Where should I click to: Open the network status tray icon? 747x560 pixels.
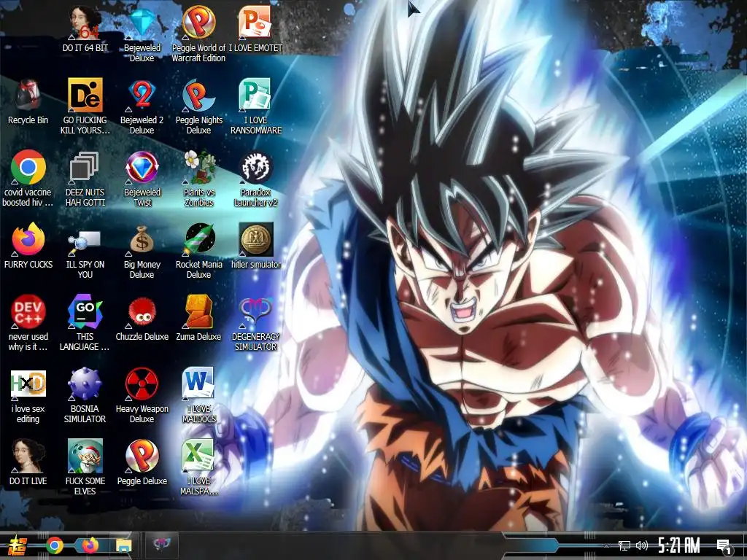624,545
